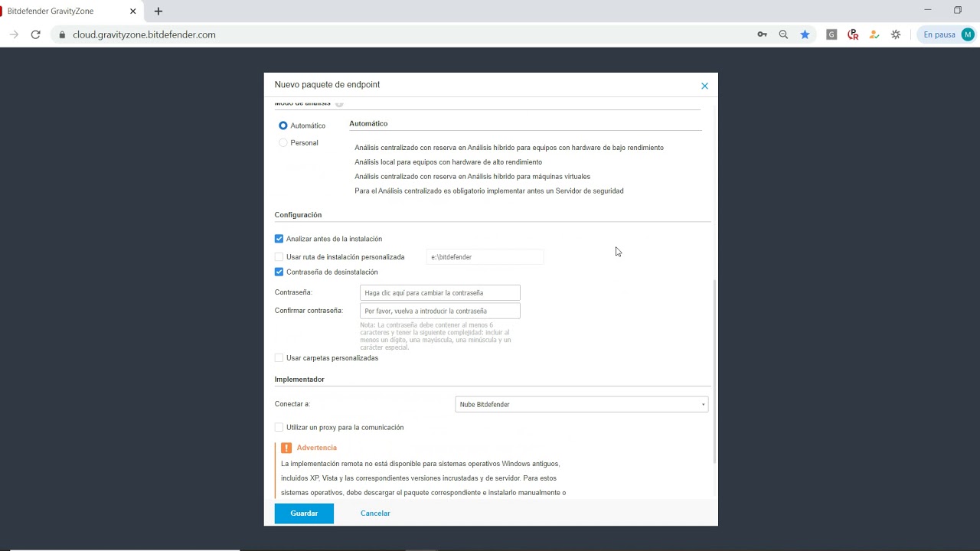
Task: Click 'Análisis local para equipos con hardware' line
Action: pos(448,162)
